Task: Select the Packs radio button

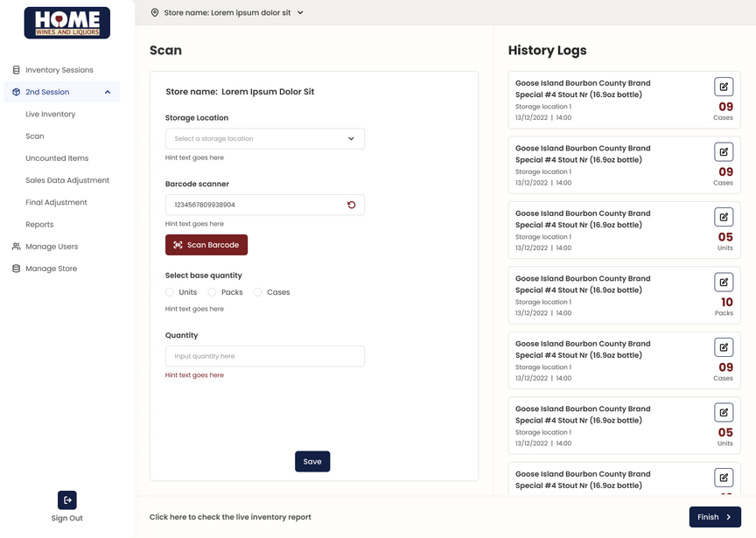Action: pos(212,292)
